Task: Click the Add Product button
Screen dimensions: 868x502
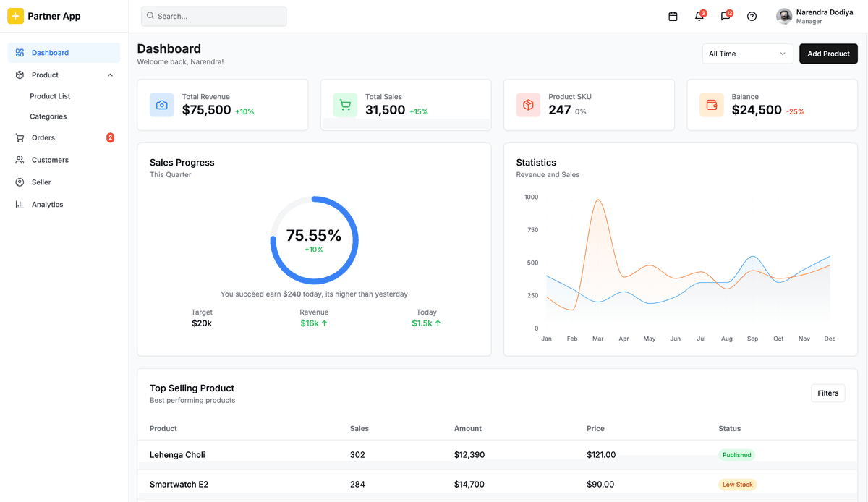Action: 828,54
